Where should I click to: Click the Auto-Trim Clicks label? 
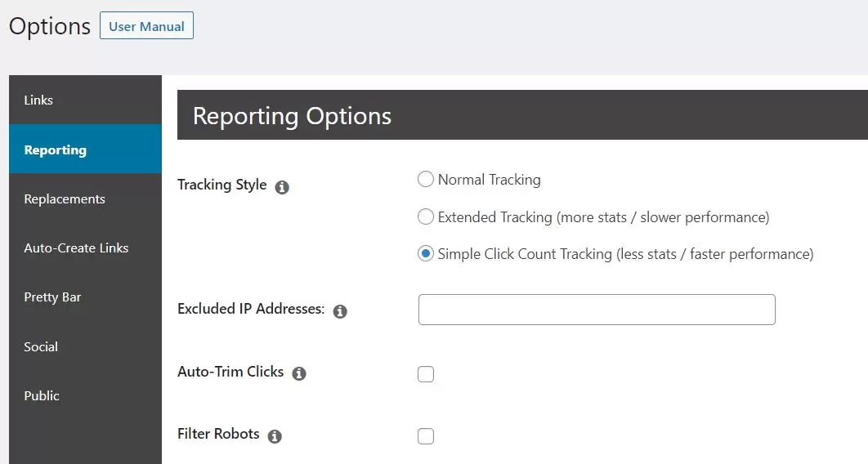click(x=230, y=372)
